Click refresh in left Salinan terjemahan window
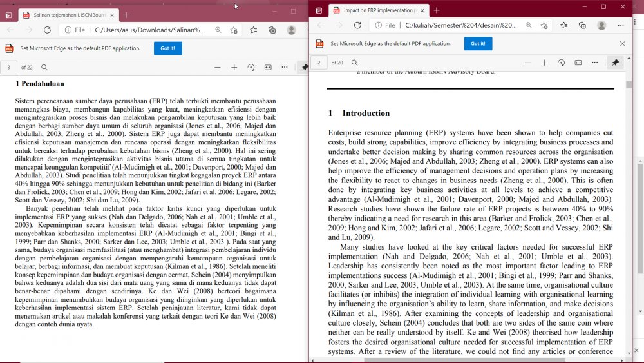 tap(47, 30)
